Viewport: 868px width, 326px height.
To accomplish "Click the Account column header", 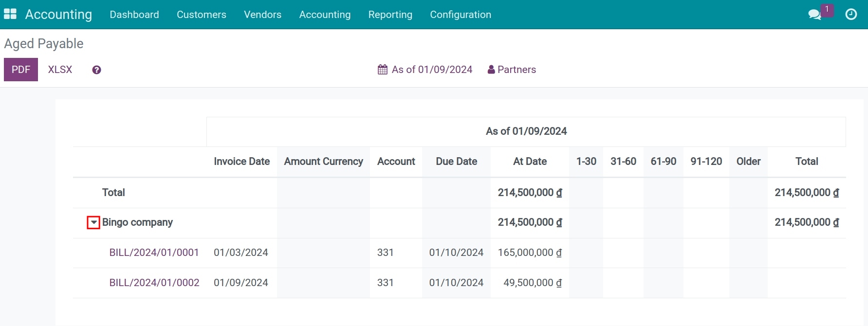I will [x=396, y=162].
